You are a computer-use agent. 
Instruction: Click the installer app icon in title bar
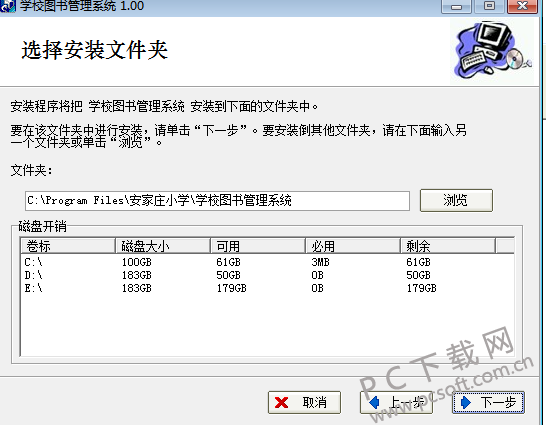[8, 6]
